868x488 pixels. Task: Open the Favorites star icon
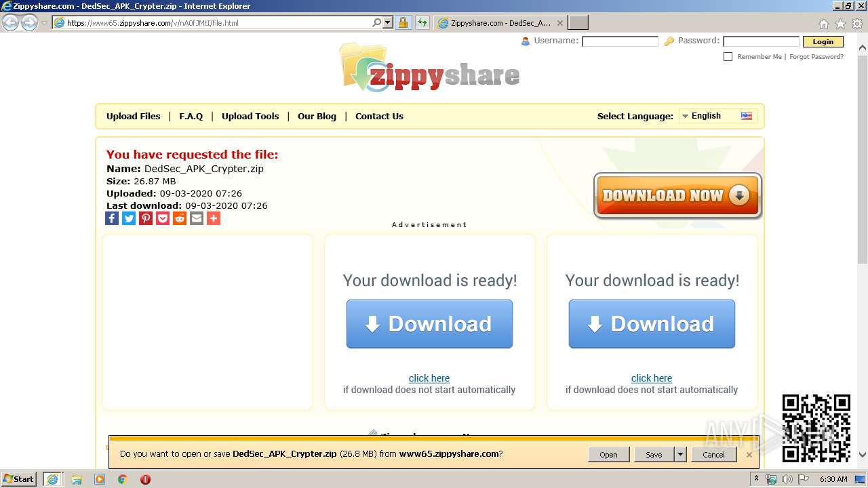(x=840, y=24)
